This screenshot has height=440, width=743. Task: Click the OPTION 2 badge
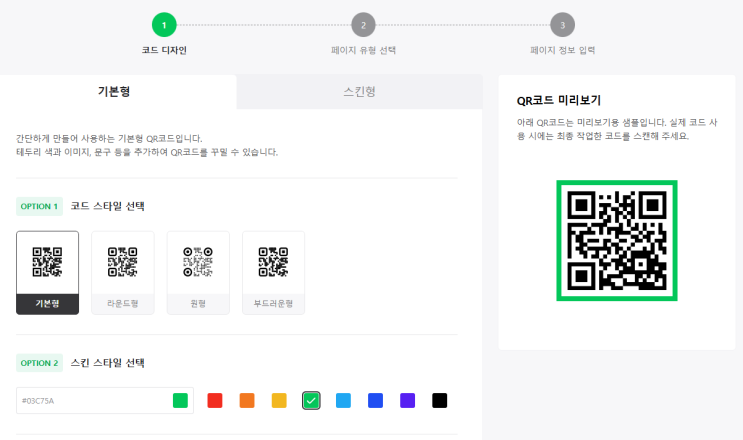[x=39, y=363]
